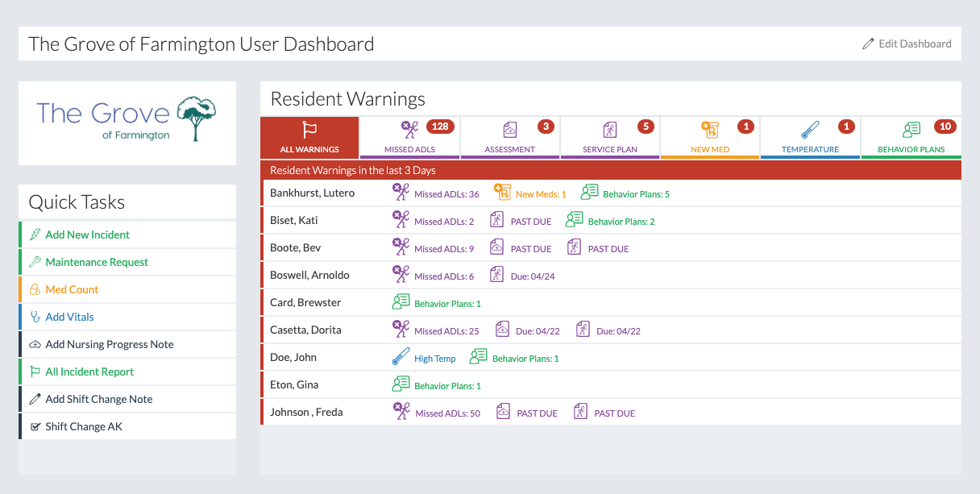Click Bankhurst's New Meds prescription icon
This screenshot has height=494, width=980.
[502, 192]
